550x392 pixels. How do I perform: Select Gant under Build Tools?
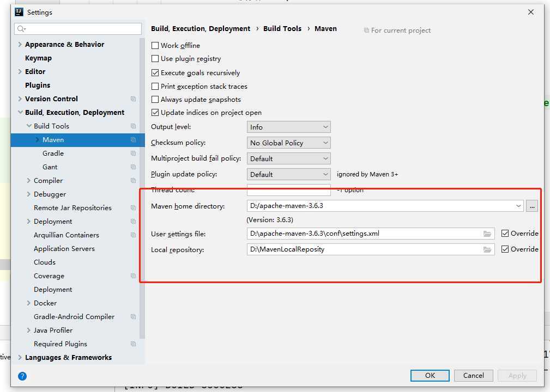[50, 167]
